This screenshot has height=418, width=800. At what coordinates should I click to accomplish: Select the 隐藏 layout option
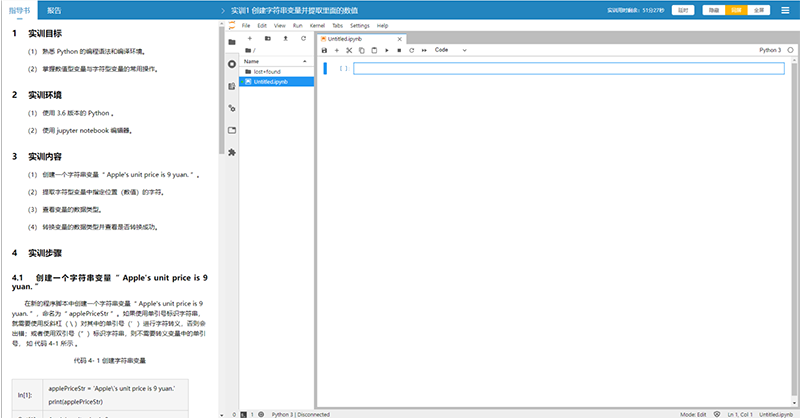(712, 9)
